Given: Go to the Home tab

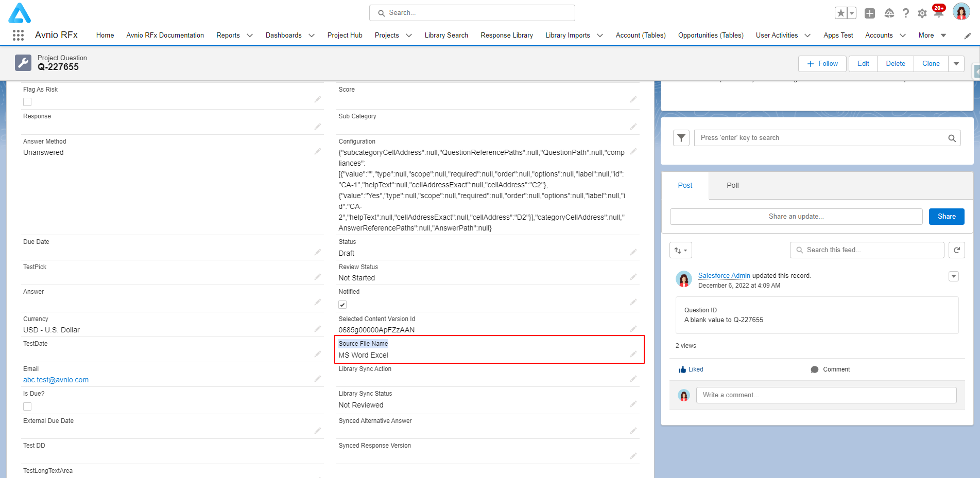Looking at the screenshot, I should [105, 36].
